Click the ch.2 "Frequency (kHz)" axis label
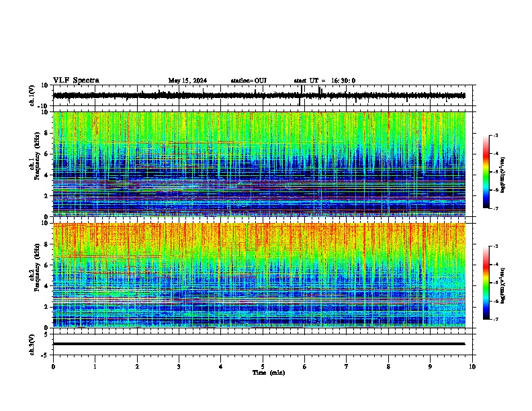Image resolution: width=532 pixels, height=411 pixels. click(37, 267)
